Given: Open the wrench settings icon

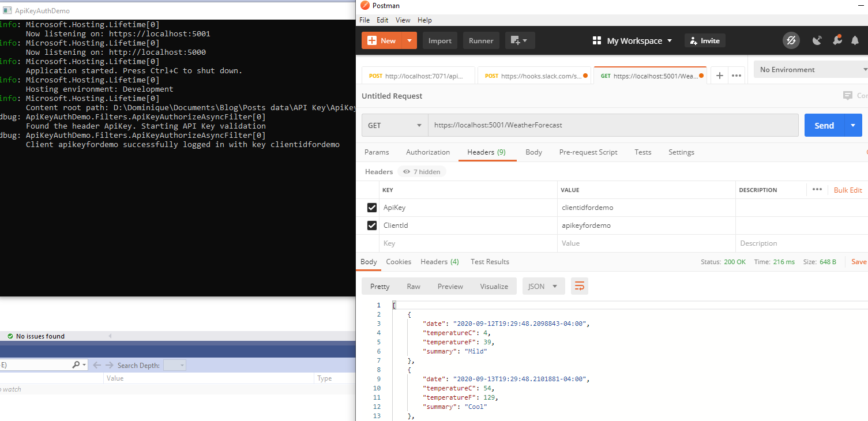Looking at the screenshot, I should (837, 40).
